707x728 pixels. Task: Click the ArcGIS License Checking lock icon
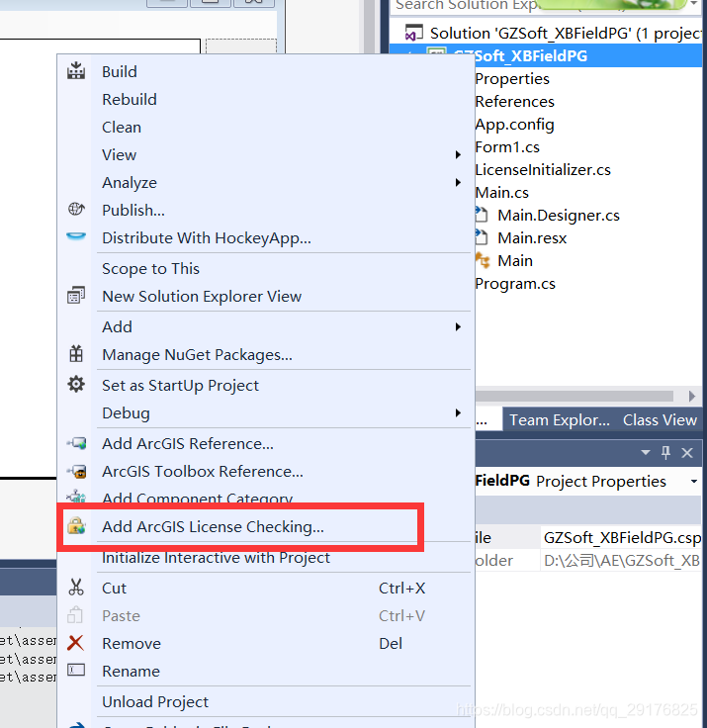(76, 525)
